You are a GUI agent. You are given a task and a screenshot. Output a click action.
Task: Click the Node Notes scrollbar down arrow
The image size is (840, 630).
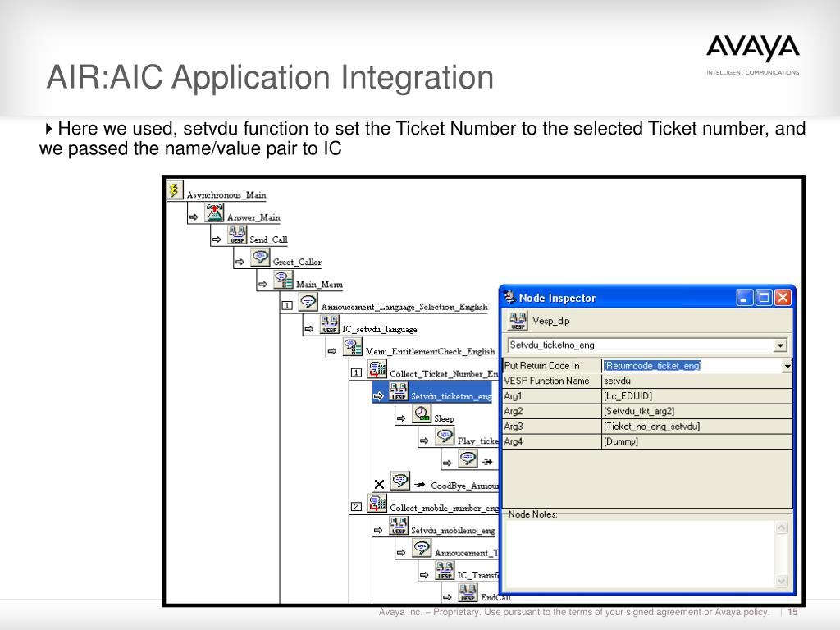pos(781,581)
